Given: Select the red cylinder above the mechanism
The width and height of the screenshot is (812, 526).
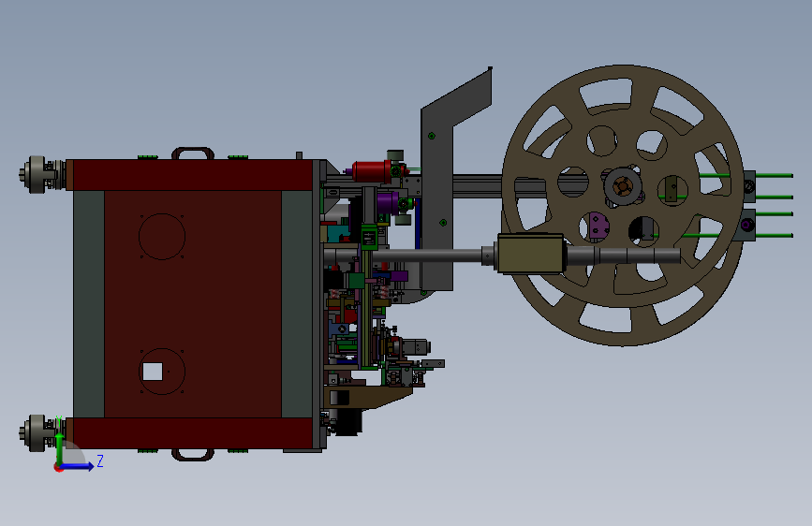Looking at the screenshot, I should [371, 171].
